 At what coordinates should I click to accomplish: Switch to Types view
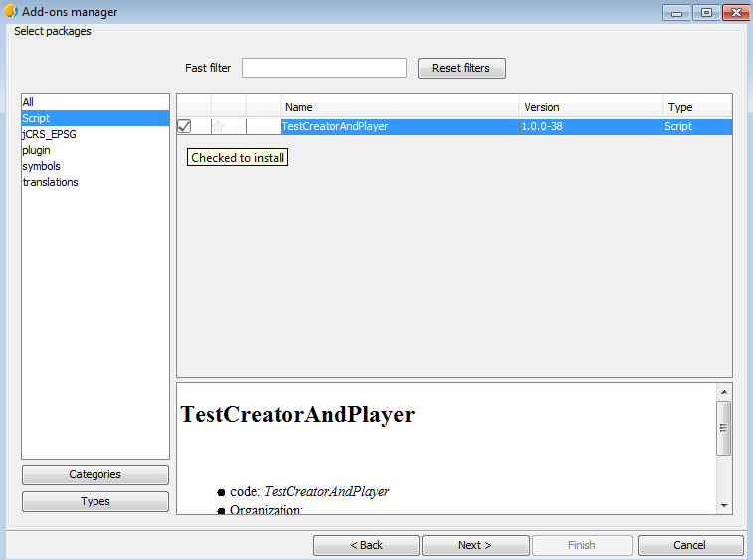(95, 502)
